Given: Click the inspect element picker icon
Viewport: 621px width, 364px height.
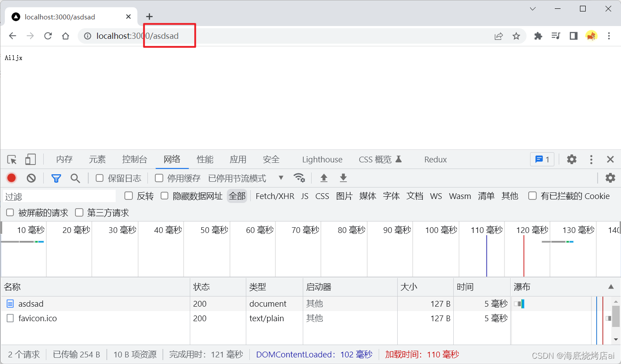Looking at the screenshot, I should (x=12, y=159).
